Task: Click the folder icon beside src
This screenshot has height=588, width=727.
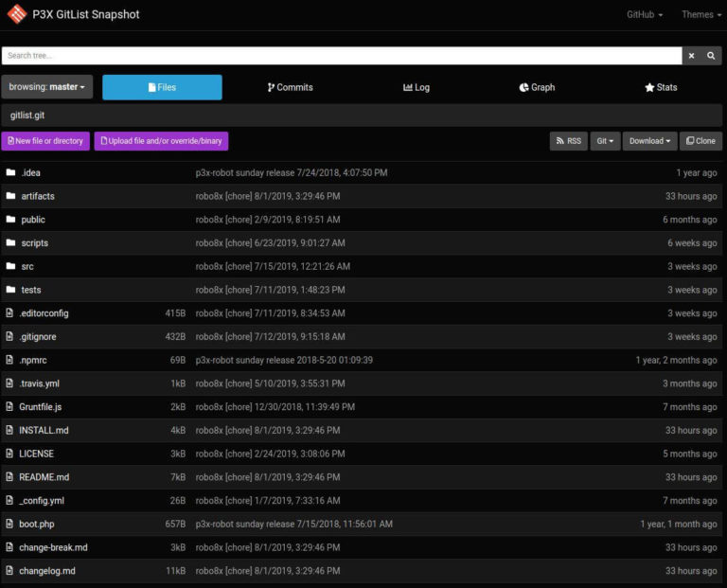Action: [10, 266]
